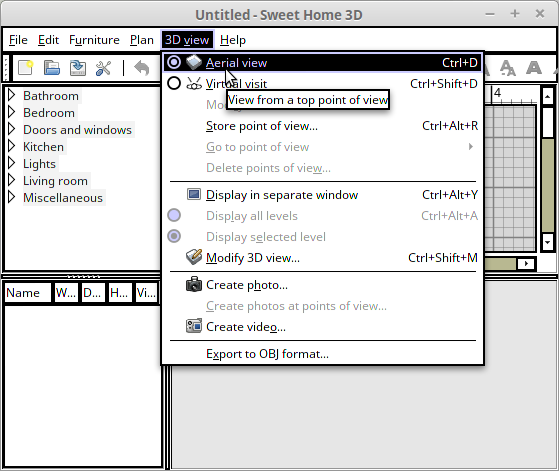The image size is (559, 471).
Task: Select the Display all levels radio button
Action: coord(174,215)
